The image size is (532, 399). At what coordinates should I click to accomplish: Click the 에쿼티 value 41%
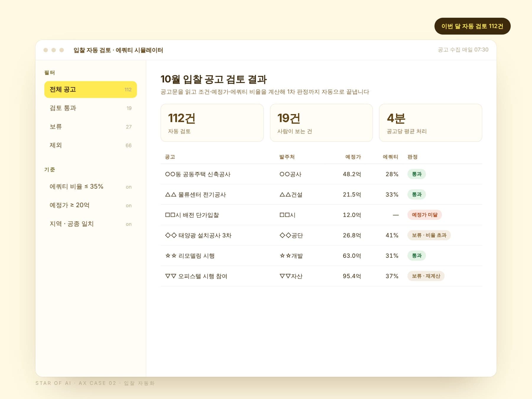392,235
